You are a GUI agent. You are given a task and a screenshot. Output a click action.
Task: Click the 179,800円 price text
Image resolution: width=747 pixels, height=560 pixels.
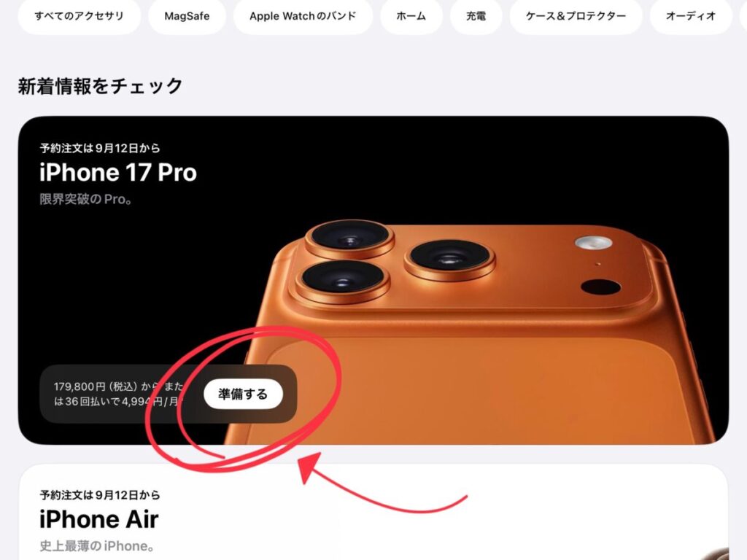tap(80, 386)
